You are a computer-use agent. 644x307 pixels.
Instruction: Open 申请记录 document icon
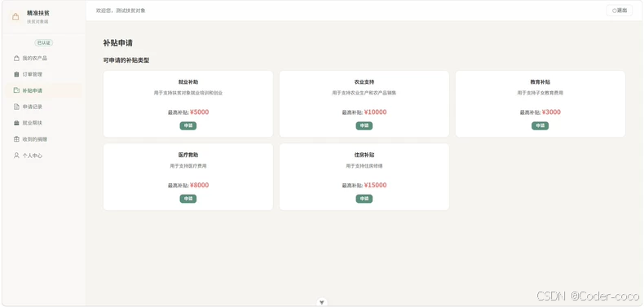16,107
